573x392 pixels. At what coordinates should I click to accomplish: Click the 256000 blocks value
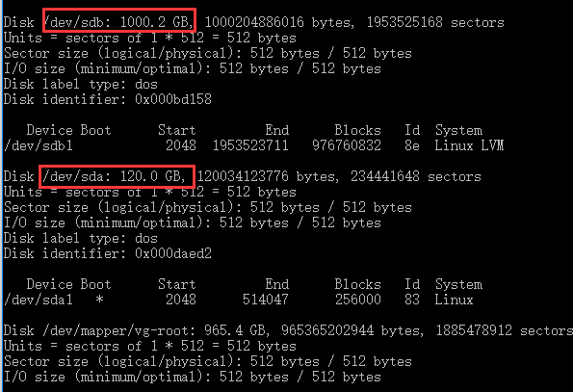click(357, 300)
